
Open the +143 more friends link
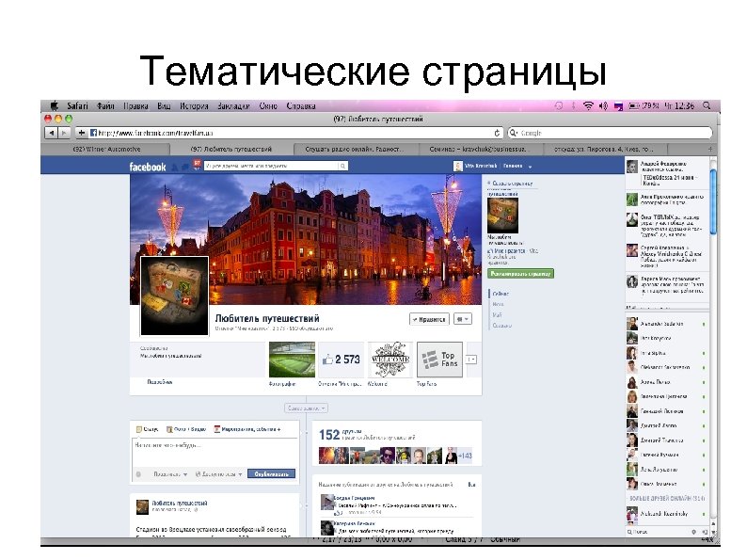(465, 456)
